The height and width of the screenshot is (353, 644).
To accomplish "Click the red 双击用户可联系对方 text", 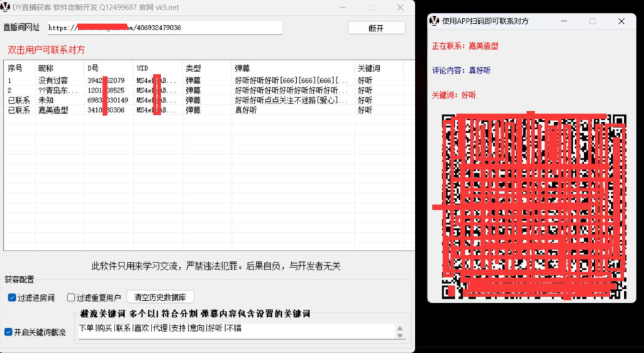I will (47, 50).
